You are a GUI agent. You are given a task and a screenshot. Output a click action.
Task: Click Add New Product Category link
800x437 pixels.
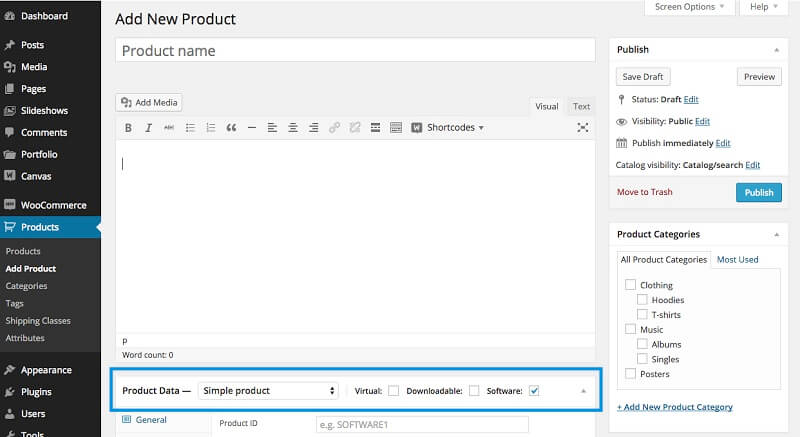(x=674, y=407)
